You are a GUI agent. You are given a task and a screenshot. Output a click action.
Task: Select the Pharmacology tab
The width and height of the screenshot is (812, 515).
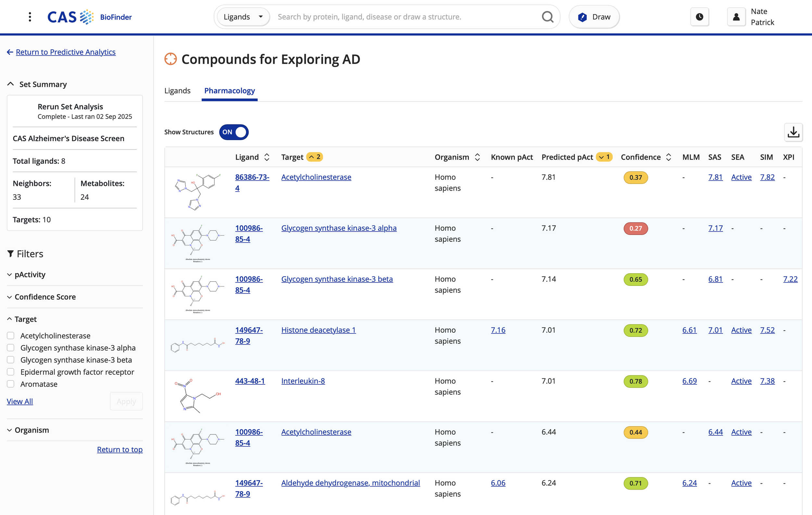coord(229,90)
